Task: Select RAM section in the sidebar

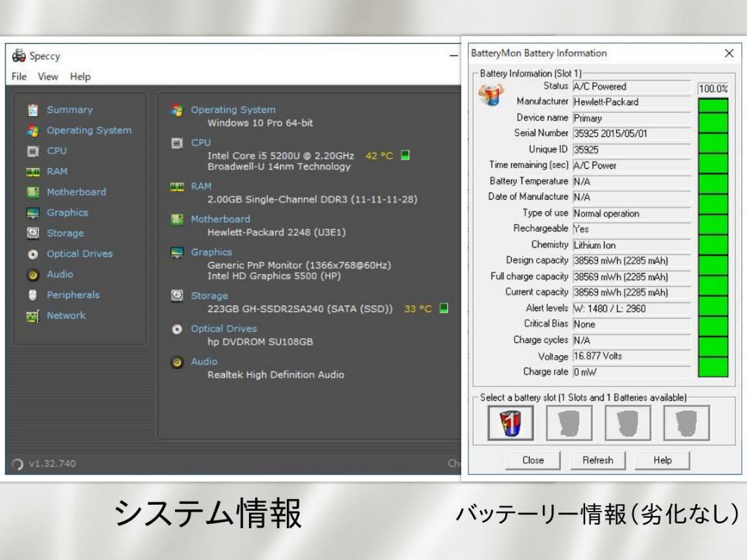Action: pyautogui.click(x=57, y=171)
